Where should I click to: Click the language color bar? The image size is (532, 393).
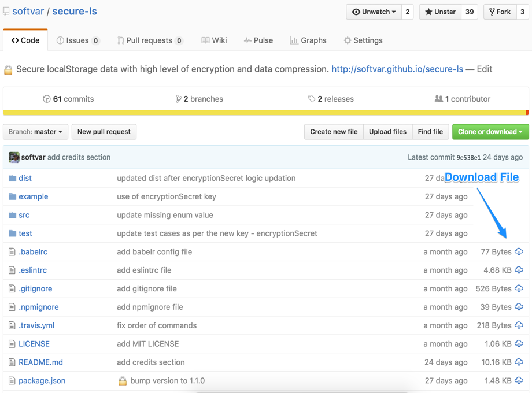click(265, 113)
